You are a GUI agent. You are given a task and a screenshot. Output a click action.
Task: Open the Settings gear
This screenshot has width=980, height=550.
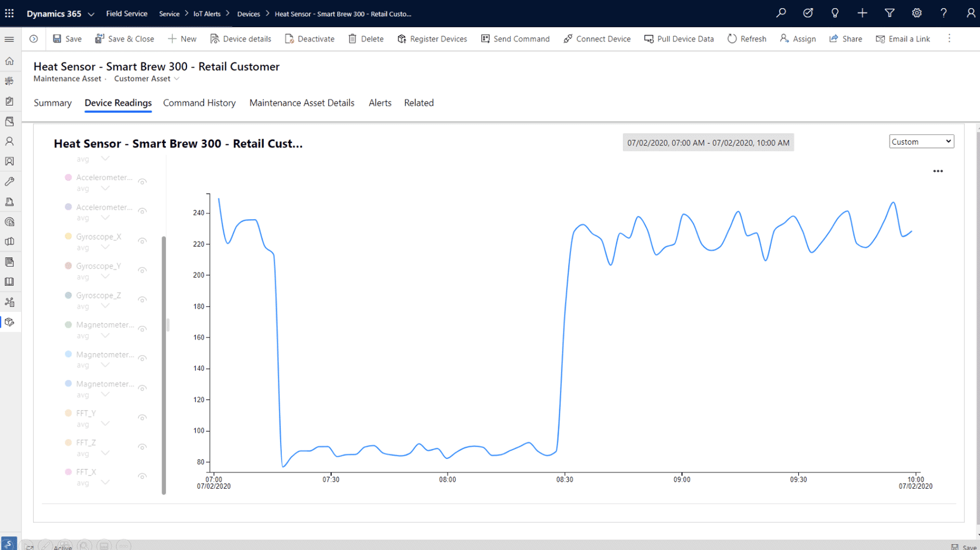916,13
